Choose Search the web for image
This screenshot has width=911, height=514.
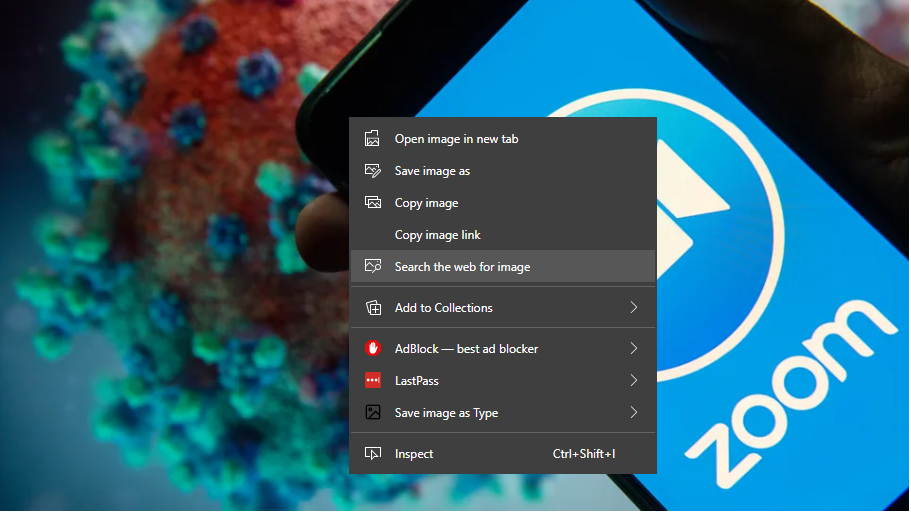503,267
